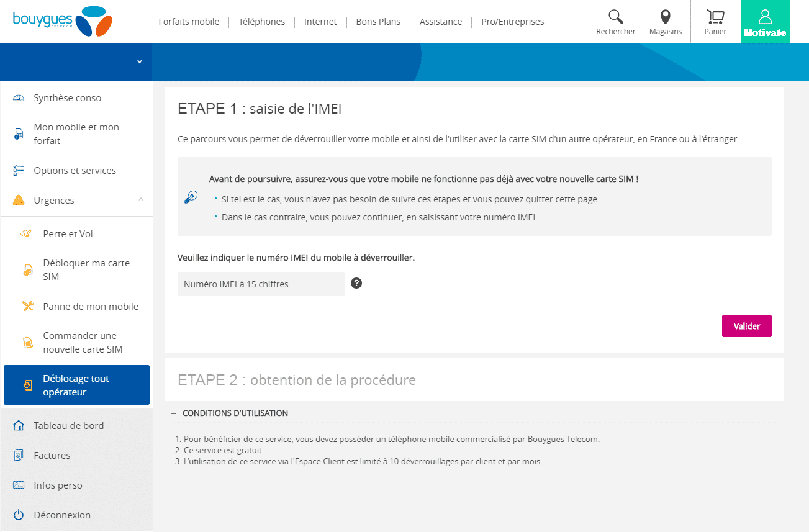
Task: Open the Téléphones menu
Action: coord(262,22)
